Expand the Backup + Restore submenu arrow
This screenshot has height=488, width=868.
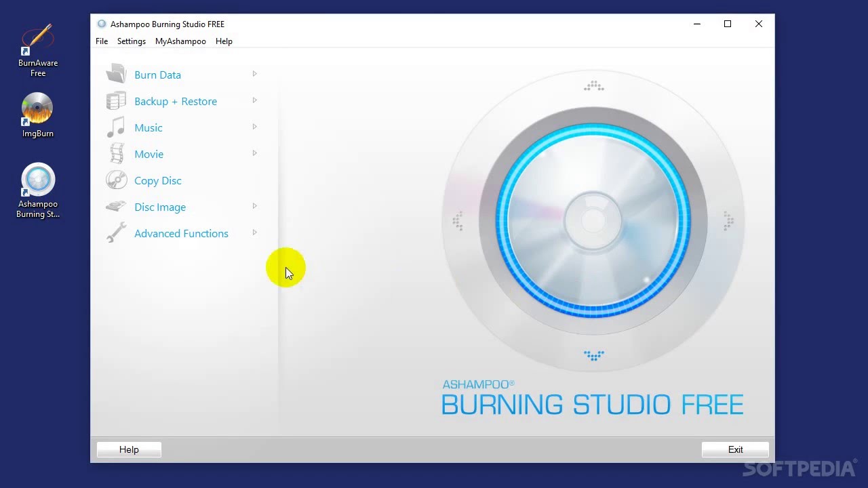[255, 100]
